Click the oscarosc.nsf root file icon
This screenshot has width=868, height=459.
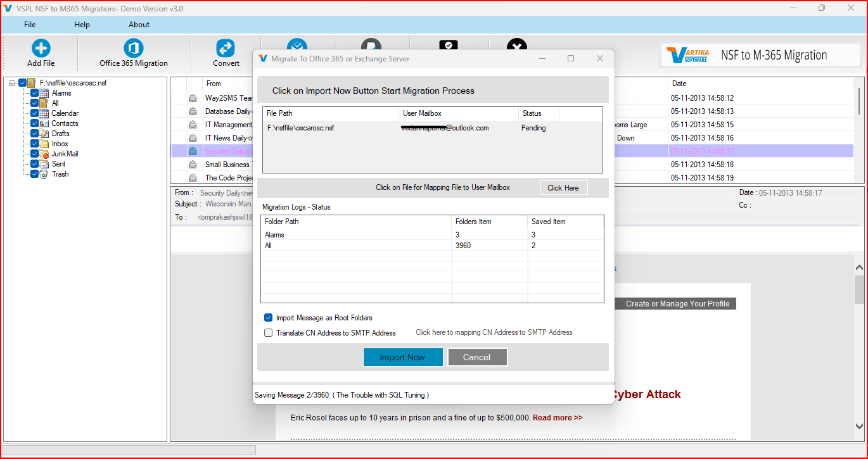click(x=32, y=82)
